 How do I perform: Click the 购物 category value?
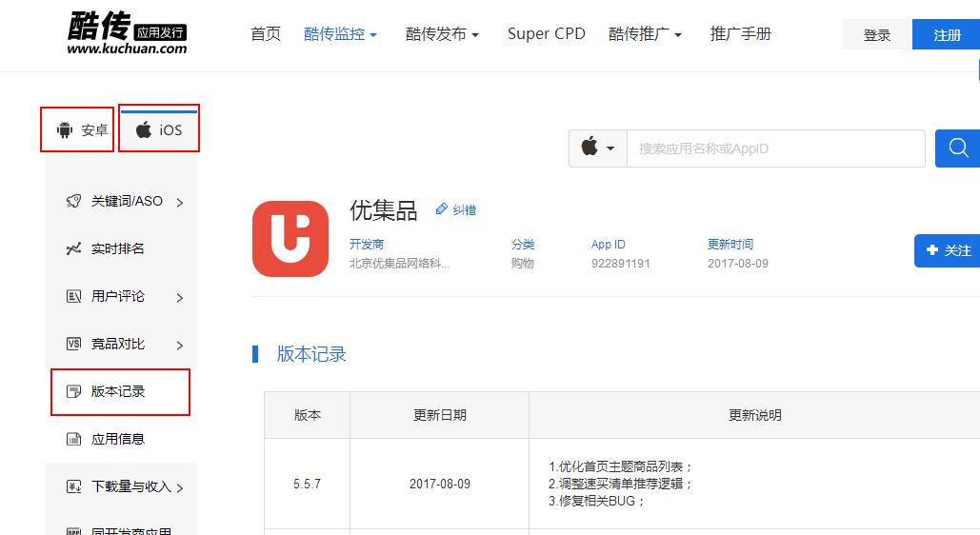click(523, 263)
